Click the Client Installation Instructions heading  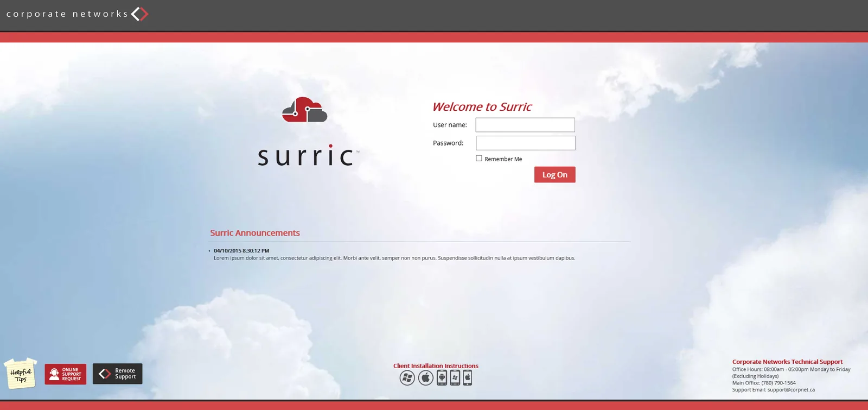[x=436, y=366]
